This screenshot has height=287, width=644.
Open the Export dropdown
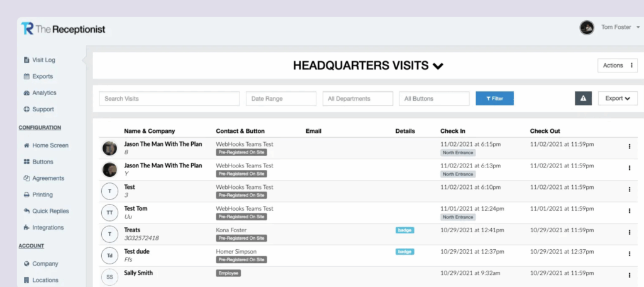(618, 99)
